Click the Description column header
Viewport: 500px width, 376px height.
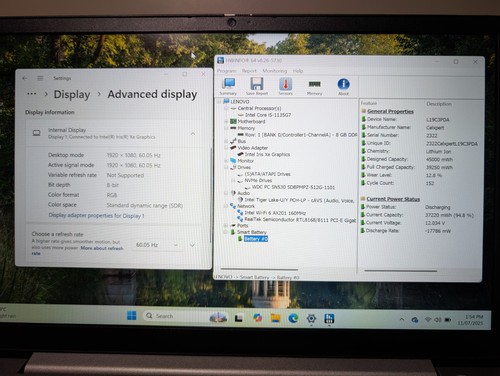[x=439, y=104]
